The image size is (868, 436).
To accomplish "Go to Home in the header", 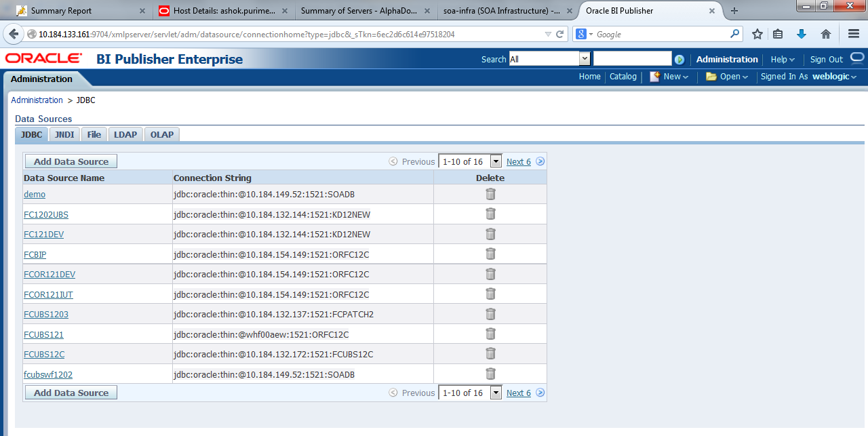I will (x=589, y=77).
